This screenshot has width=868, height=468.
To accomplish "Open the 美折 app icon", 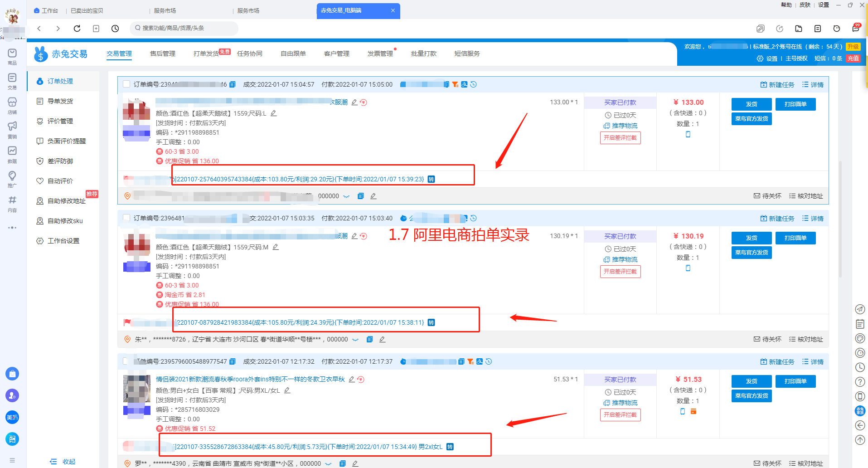I will [12, 417].
